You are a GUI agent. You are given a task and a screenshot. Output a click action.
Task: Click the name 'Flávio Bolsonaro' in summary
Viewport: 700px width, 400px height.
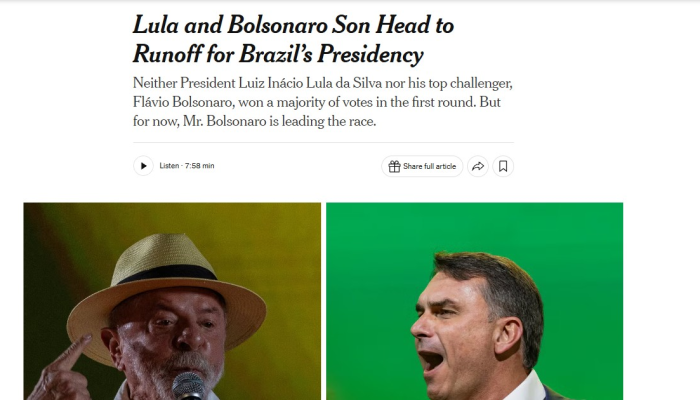(183, 102)
